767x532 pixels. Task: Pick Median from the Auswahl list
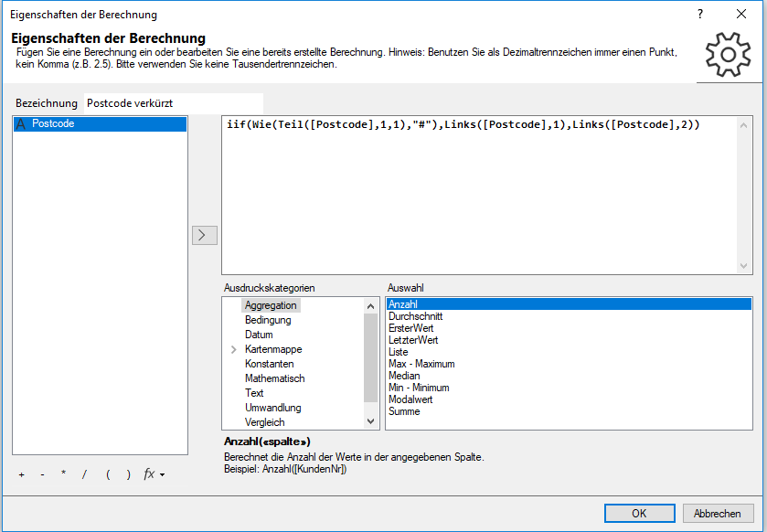404,376
